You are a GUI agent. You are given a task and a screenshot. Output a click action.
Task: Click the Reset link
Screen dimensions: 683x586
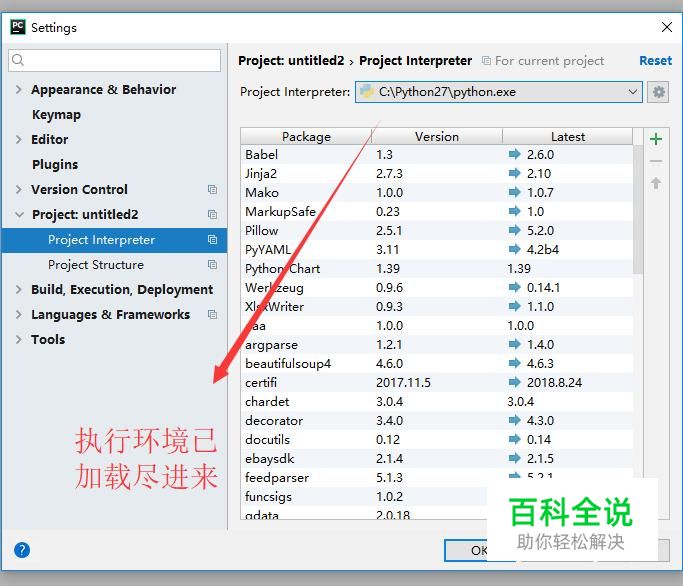655,61
